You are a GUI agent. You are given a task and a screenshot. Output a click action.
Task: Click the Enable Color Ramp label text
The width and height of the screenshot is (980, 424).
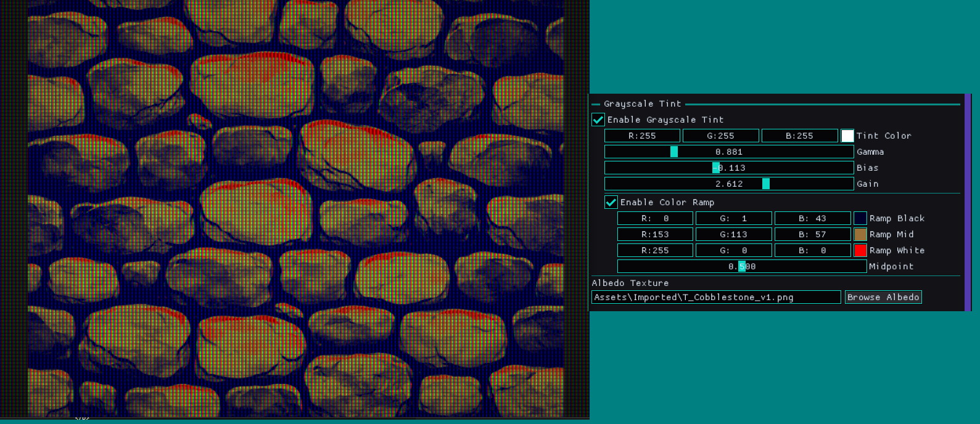[x=667, y=202]
